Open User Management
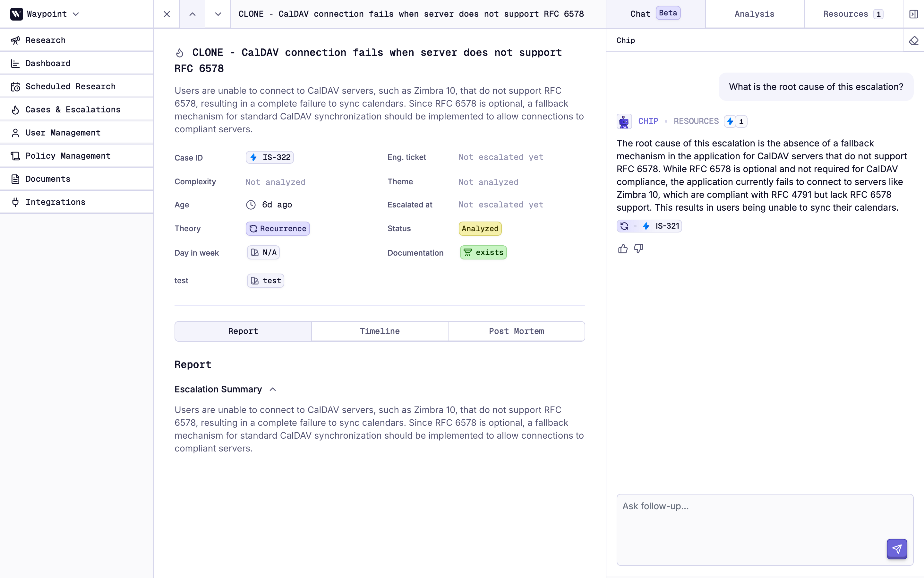 pos(77,133)
